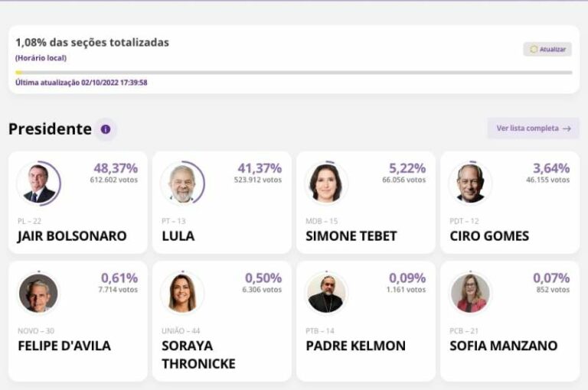This screenshot has height=390, width=588.
Task: Click the sections-counted progress bar
Action: click(293, 73)
